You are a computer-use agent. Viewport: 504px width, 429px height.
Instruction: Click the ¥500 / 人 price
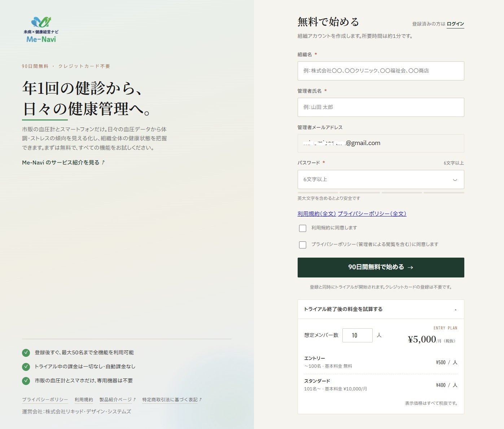[x=447, y=362]
